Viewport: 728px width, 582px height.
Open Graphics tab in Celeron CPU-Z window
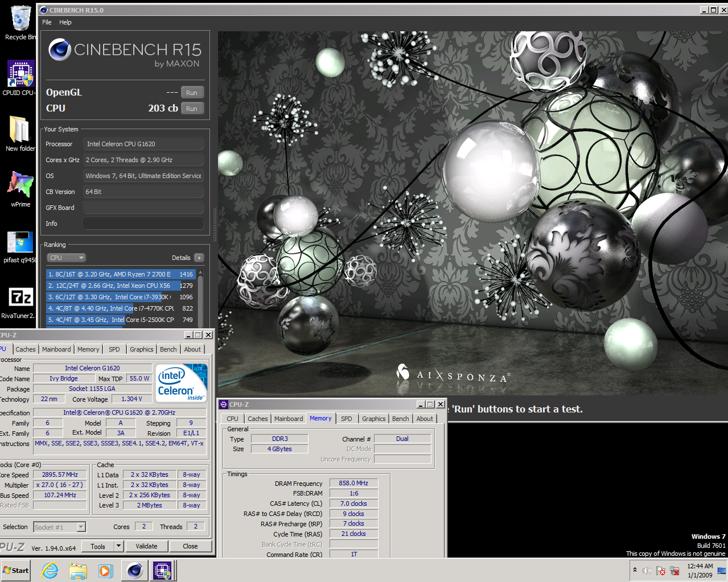pyautogui.click(x=142, y=349)
